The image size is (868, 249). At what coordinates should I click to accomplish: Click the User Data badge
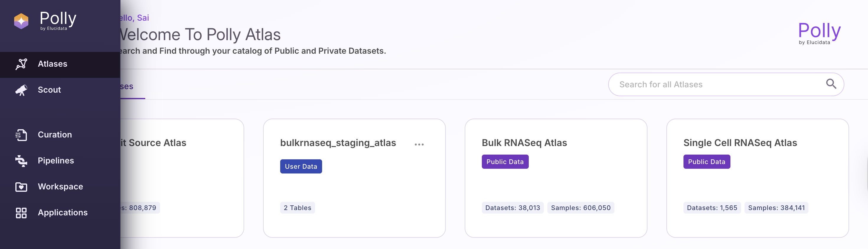301,167
